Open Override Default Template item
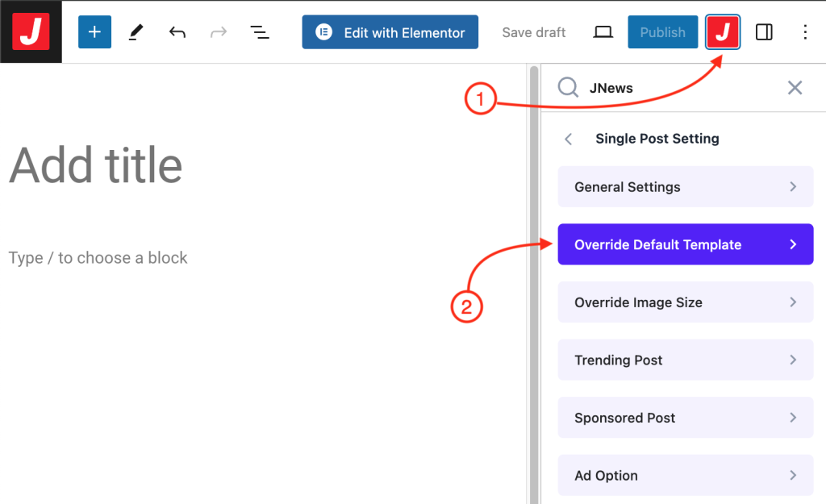Screen dimensions: 826x504 685,244
